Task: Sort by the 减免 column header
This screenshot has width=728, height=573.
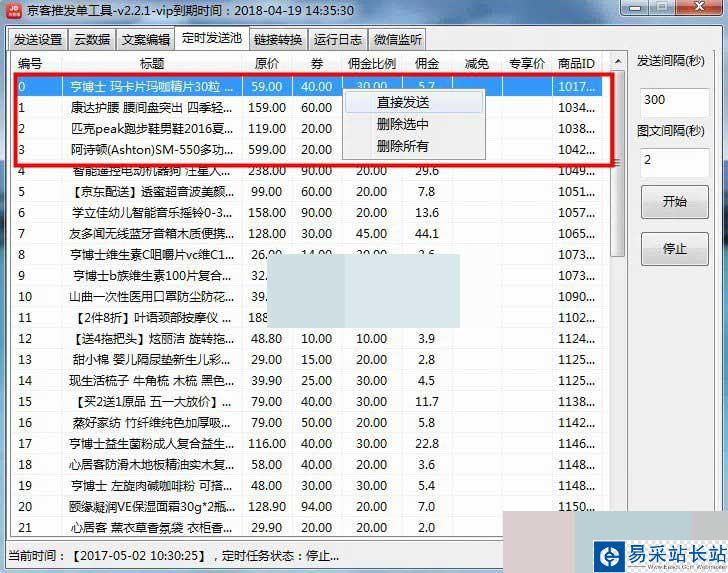Action: point(477,64)
